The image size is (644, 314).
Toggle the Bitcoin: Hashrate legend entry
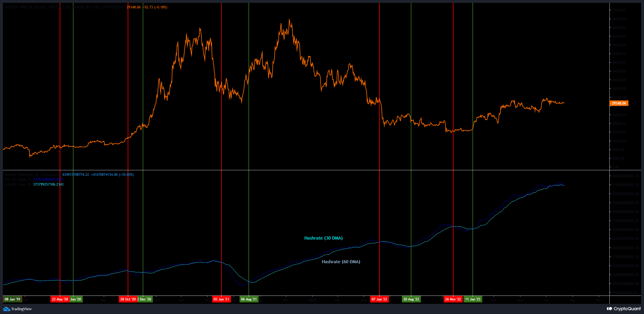click(32, 174)
